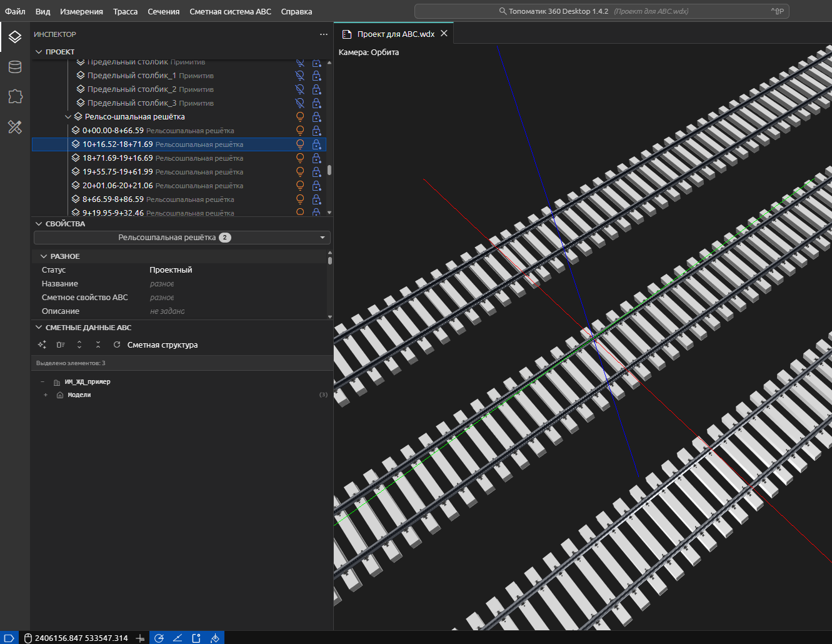Toggle the object snap icon in status bar

196,638
